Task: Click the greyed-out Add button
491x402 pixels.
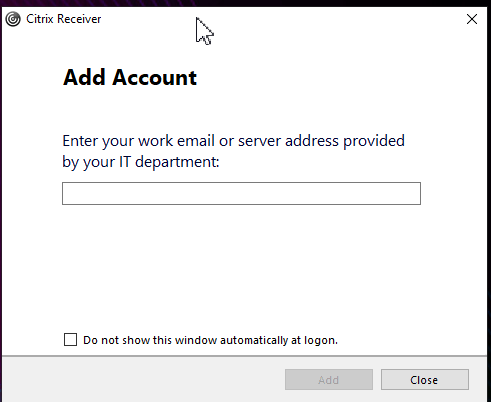Action: [329, 380]
